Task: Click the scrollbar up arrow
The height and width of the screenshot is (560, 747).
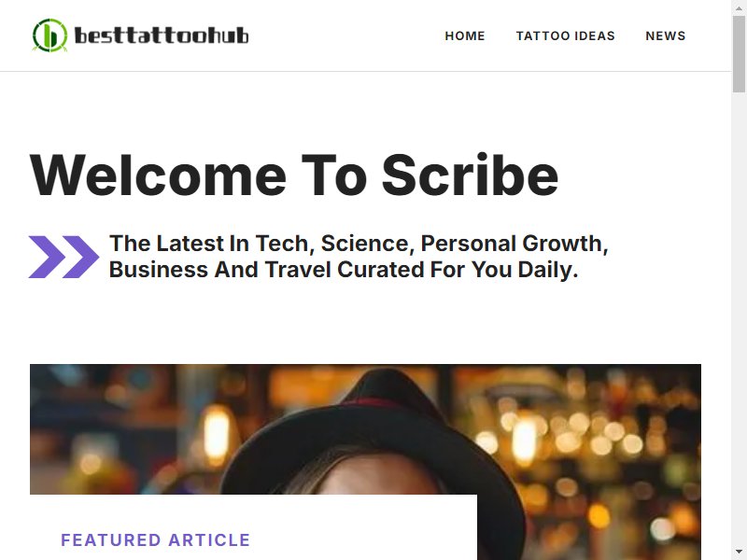Action: [740, 7]
